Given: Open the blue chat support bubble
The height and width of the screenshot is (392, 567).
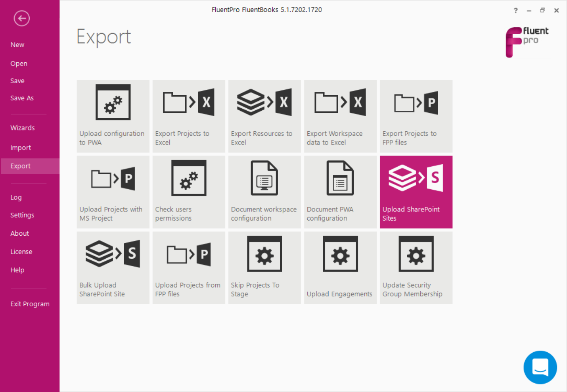Looking at the screenshot, I should tap(540, 367).
